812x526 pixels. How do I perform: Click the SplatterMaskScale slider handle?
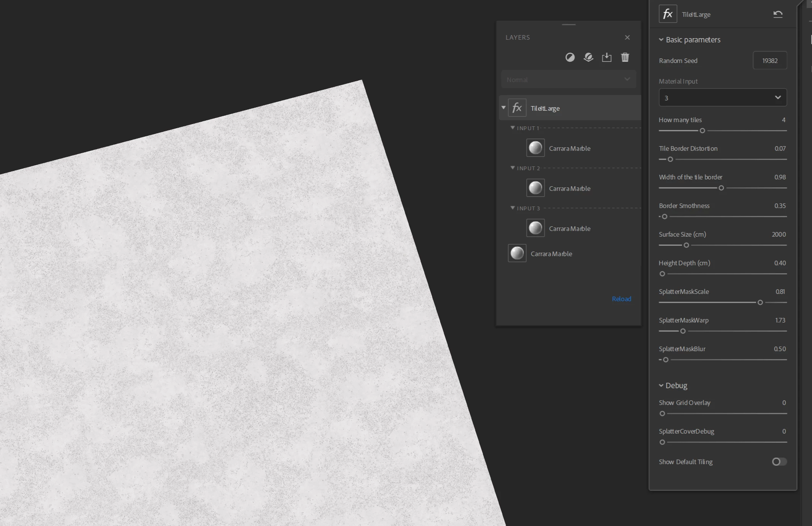pos(760,302)
